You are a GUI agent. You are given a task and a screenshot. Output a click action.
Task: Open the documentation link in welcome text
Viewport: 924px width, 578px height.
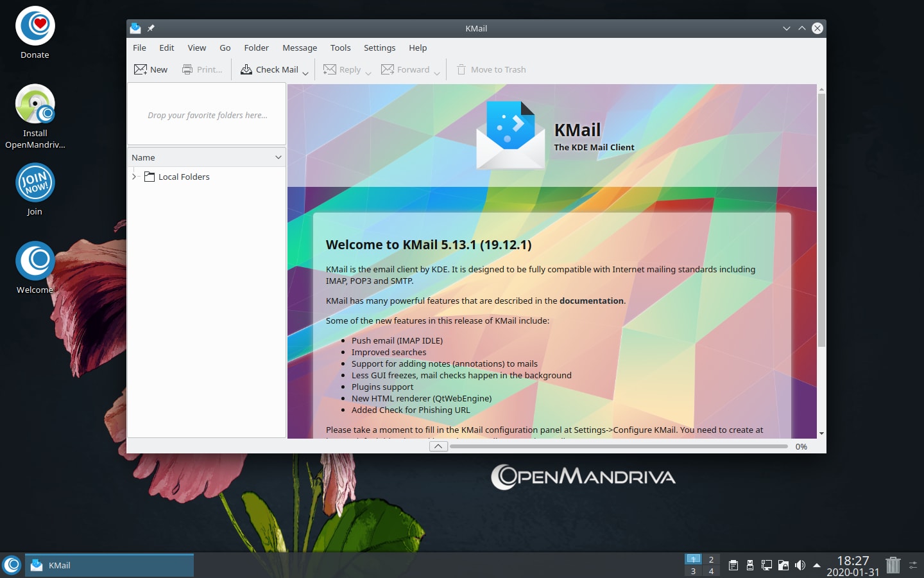tap(591, 301)
